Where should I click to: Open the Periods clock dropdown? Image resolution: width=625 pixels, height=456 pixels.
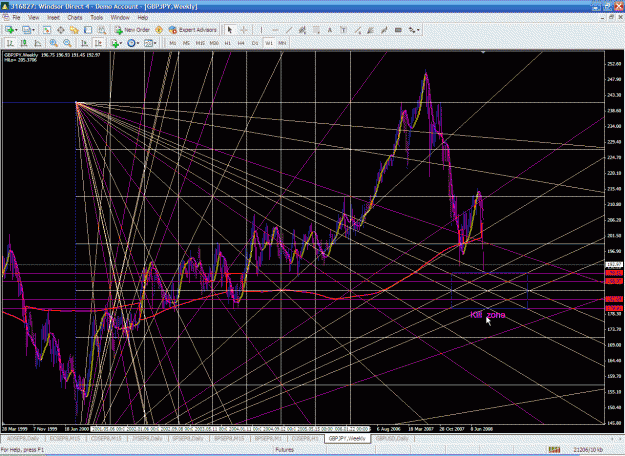(x=133, y=43)
